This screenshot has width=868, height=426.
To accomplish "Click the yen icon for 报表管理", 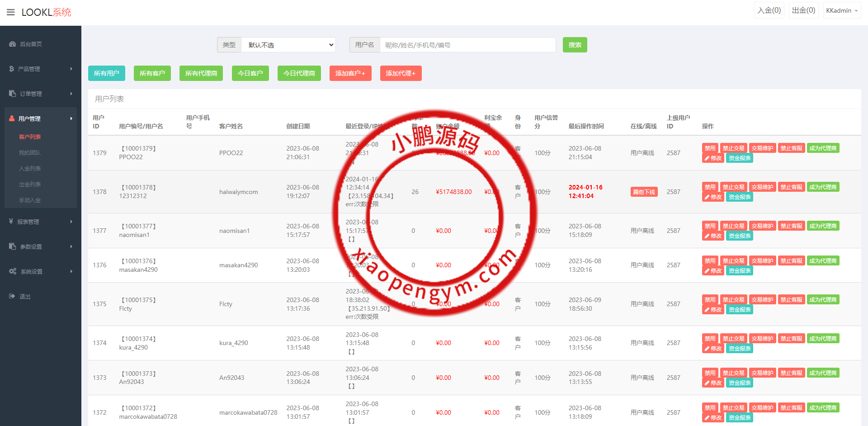I will click(x=11, y=222).
